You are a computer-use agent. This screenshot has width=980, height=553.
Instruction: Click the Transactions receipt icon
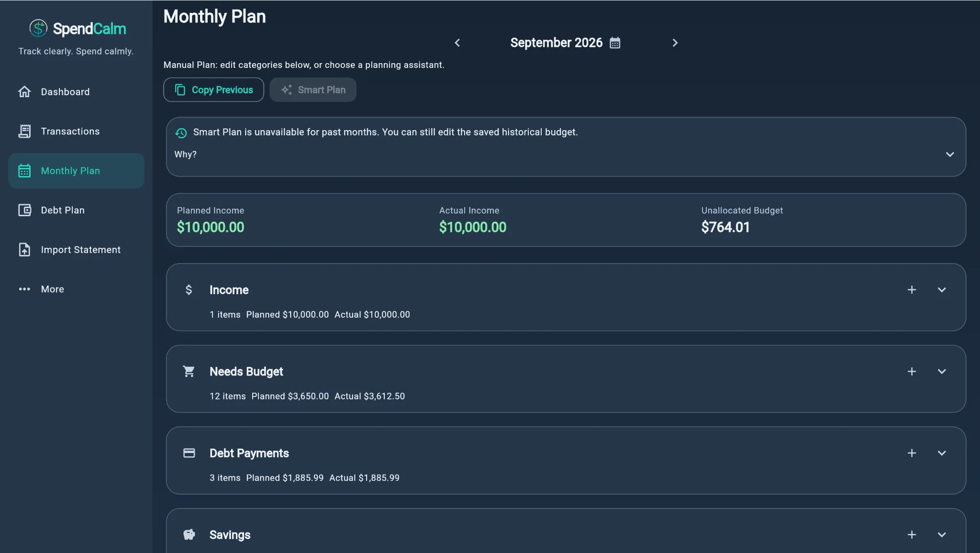pyautogui.click(x=24, y=131)
